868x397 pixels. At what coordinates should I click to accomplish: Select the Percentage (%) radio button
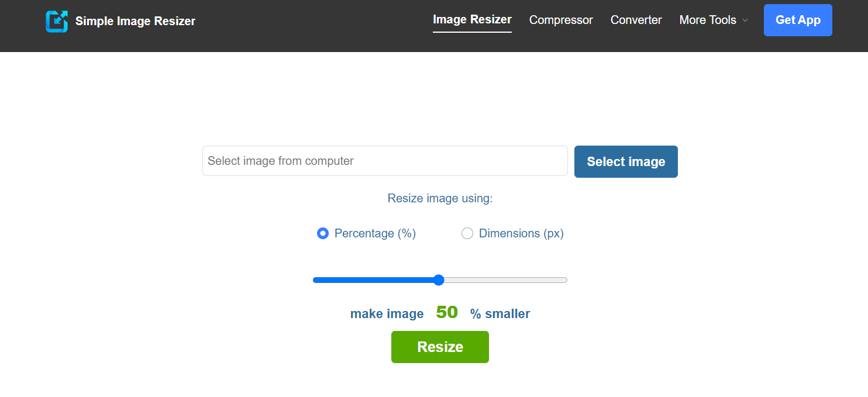coord(323,233)
